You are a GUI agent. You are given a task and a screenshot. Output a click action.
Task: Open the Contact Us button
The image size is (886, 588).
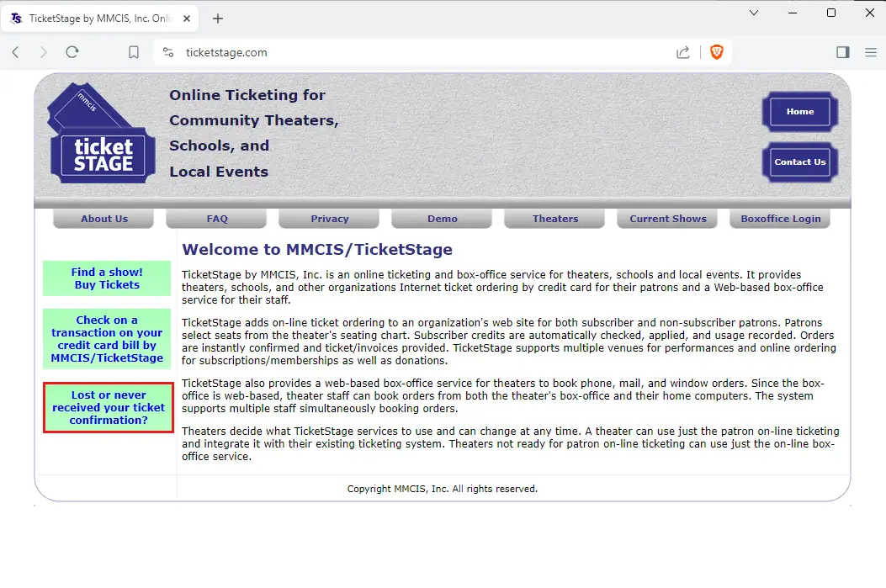(x=800, y=162)
